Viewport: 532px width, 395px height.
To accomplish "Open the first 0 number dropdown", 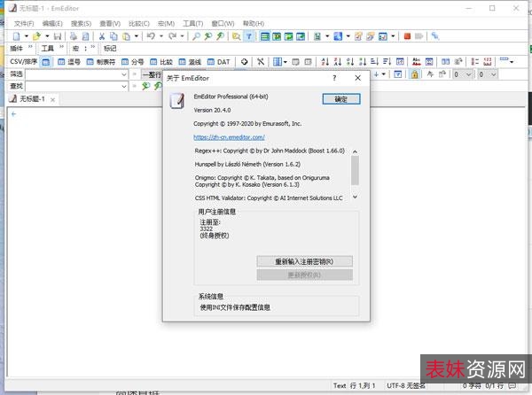I will click(468, 74).
